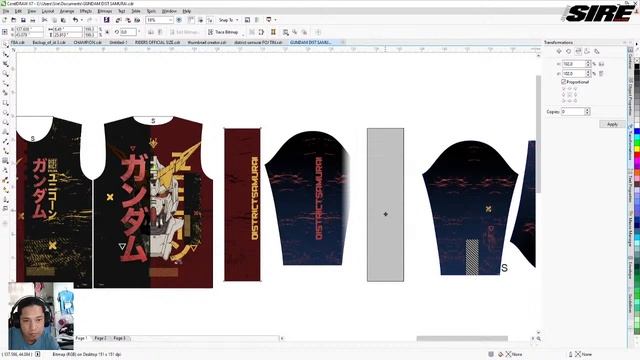The width and height of the screenshot is (640, 360).
Task: Open the Effects menu
Action: pyautogui.click(x=86, y=11)
